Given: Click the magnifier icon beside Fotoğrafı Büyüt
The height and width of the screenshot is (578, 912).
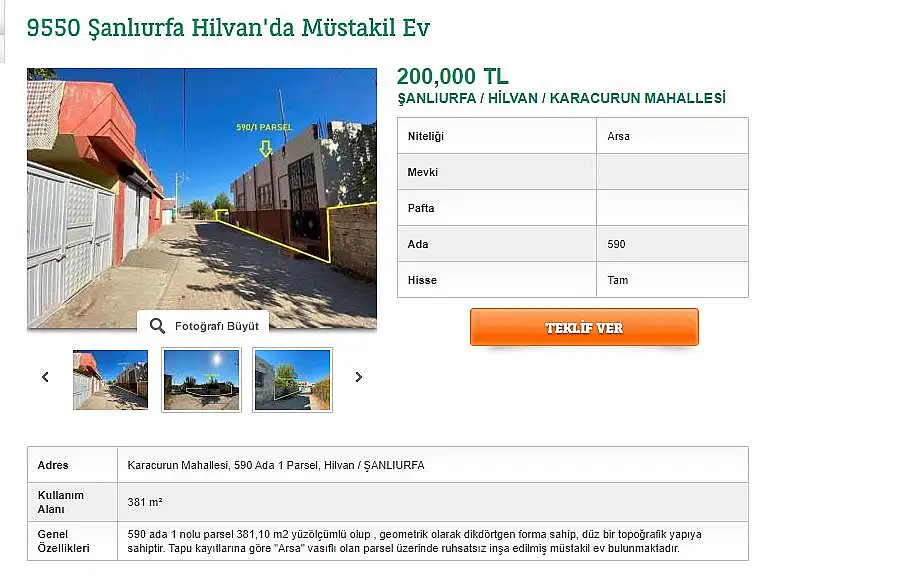Looking at the screenshot, I should click(x=157, y=326).
